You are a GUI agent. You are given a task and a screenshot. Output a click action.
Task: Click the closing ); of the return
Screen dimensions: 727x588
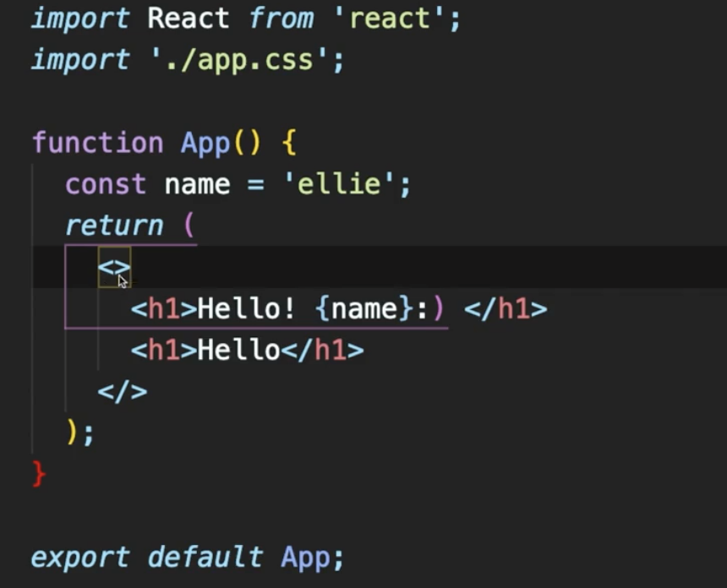[x=80, y=433]
